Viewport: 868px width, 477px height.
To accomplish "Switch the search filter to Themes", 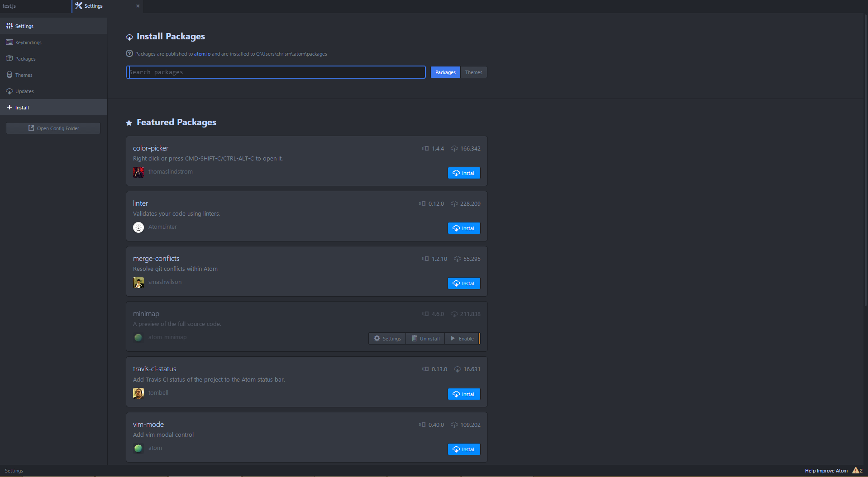I will coord(473,72).
